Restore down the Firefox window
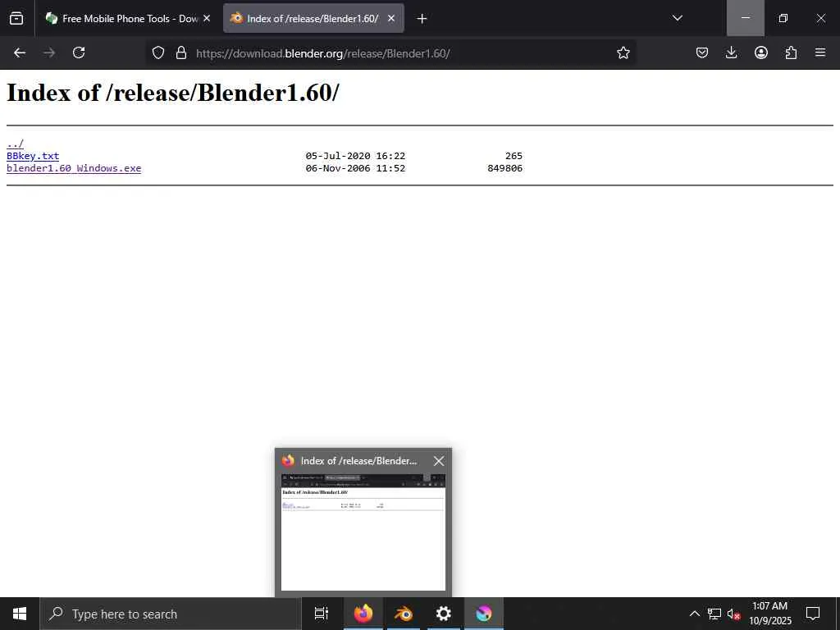Viewport: 840px width, 630px height. pos(783,18)
